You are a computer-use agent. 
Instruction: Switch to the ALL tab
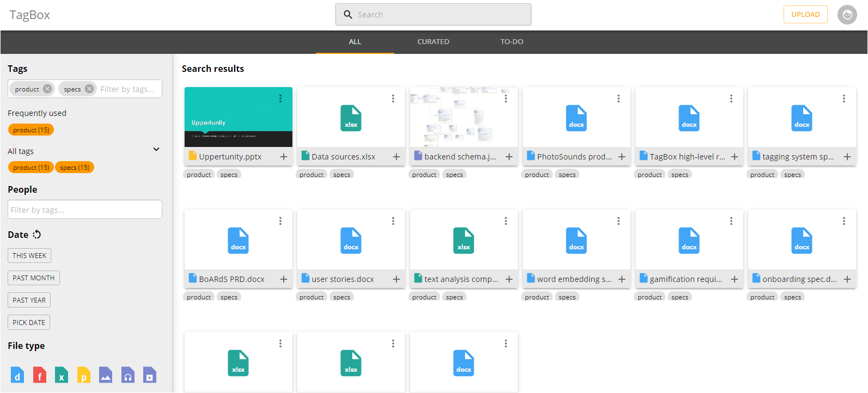355,42
